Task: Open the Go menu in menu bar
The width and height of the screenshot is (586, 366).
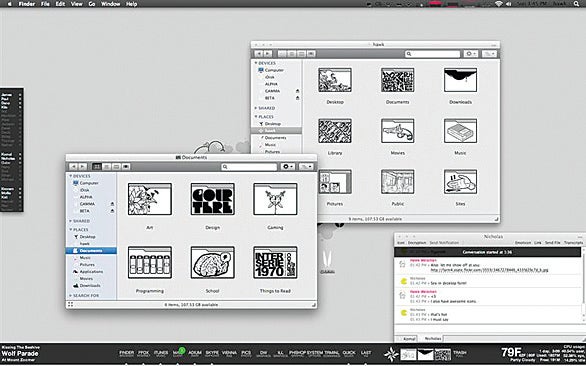Action: pyautogui.click(x=92, y=4)
